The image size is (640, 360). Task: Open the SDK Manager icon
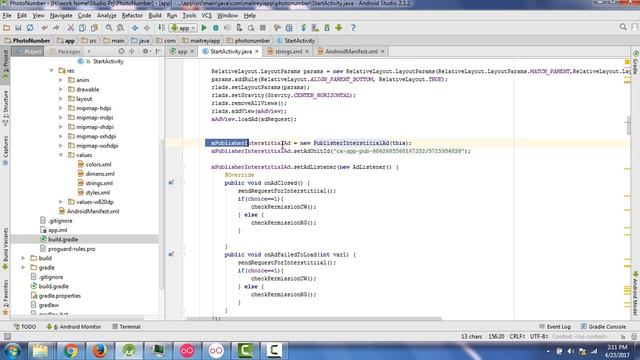click(327, 28)
